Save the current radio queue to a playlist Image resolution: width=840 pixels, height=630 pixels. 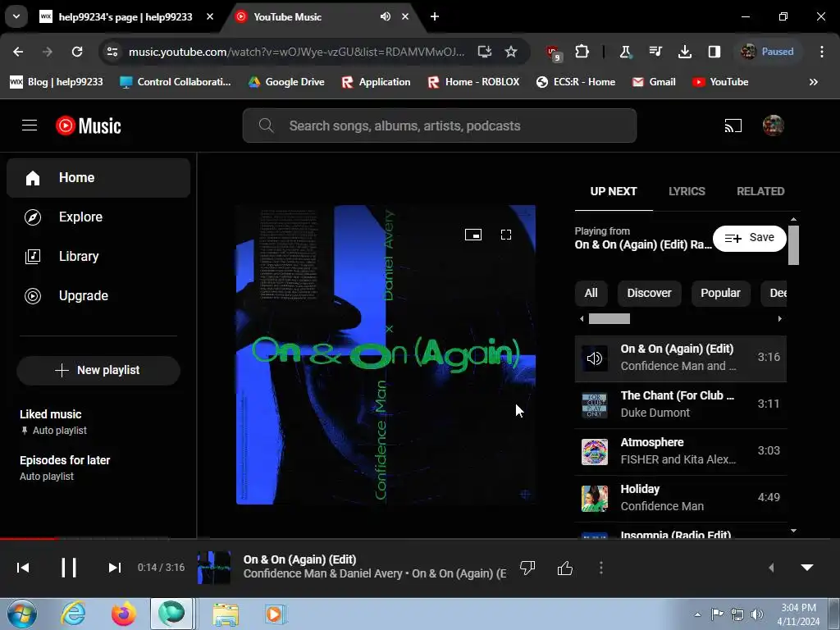coord(749,238)
